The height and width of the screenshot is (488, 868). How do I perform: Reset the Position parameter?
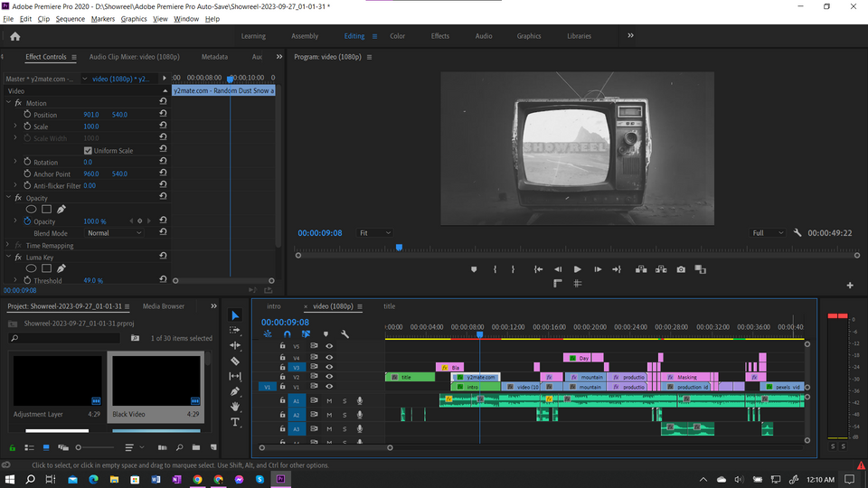tap(163, 114)
